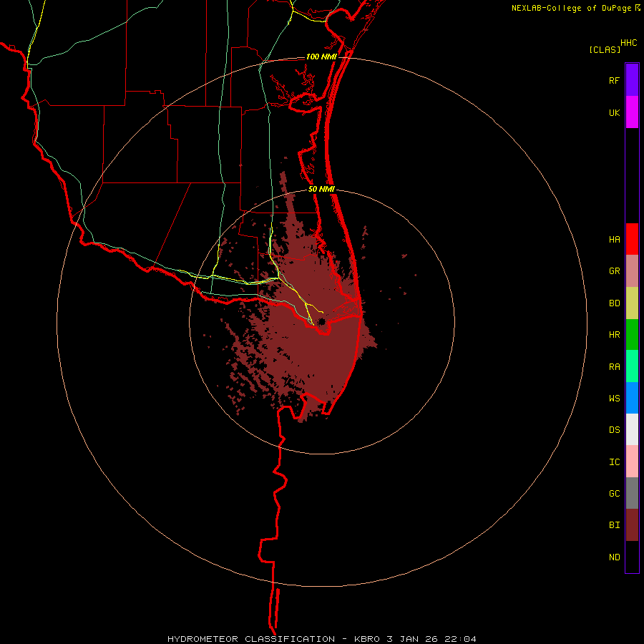Click the HA legend label

pyautogui.click(x=614, y=240)
